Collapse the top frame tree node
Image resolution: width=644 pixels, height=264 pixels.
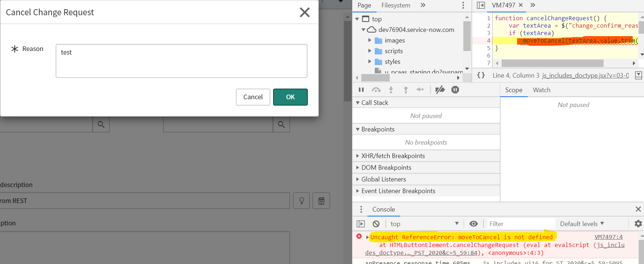coord(357,19)
